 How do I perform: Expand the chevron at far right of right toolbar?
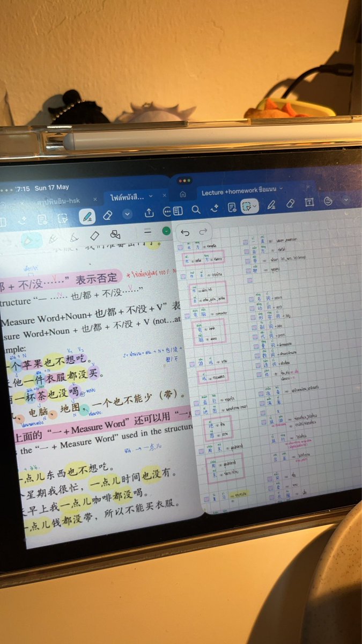click(346, 199)
